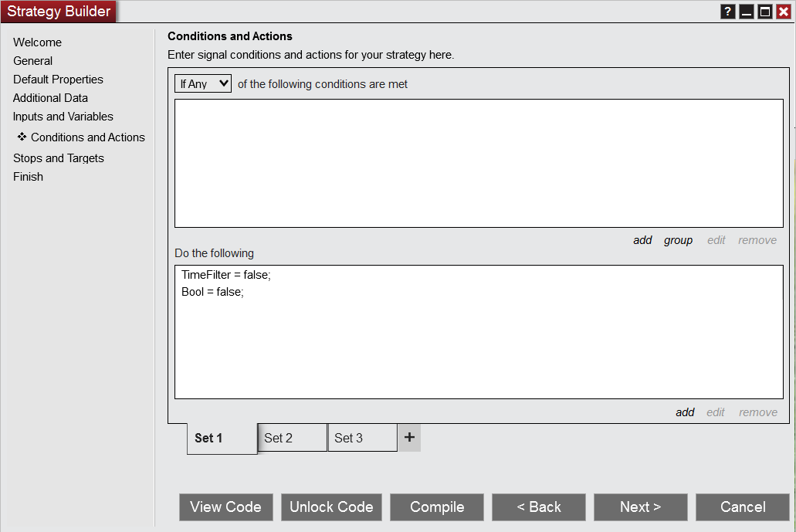Maximize the Strategy Builder window
Screen dimensions: 796x532
(x=765, y=12)
